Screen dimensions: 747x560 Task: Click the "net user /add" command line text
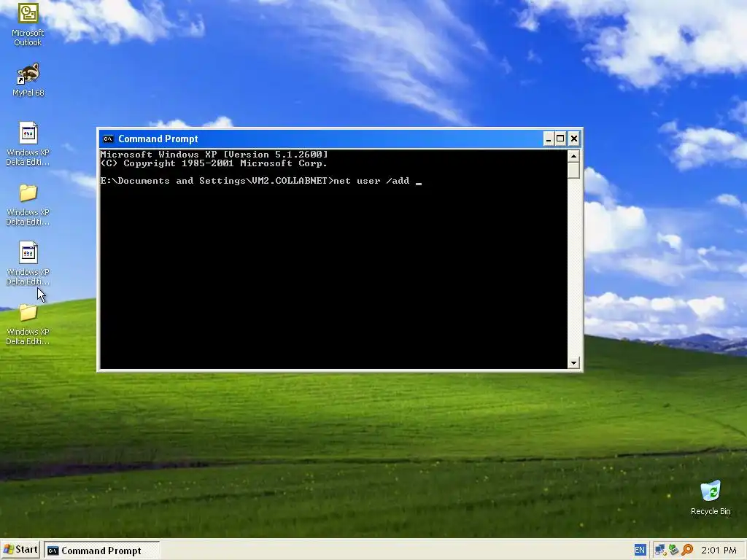[x=371, y=181]
